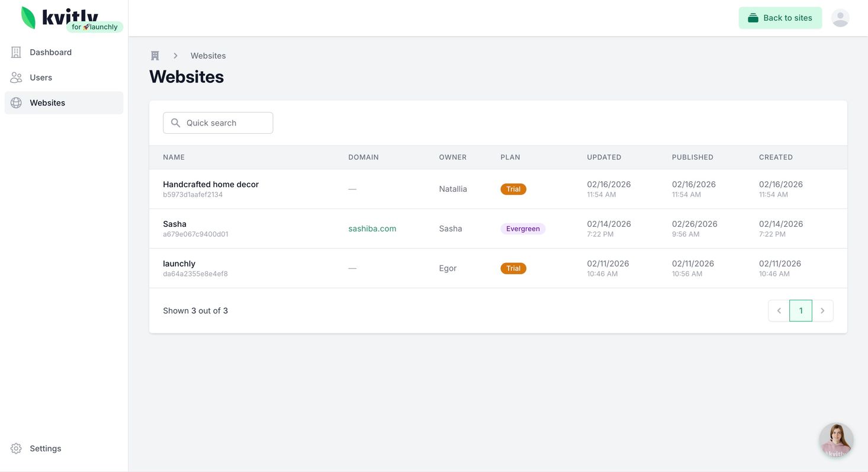Image resolution: width=868 pixels, height=472 pixels.
Task: Click the kvitly leaf logo
Action: pos(28,18)
